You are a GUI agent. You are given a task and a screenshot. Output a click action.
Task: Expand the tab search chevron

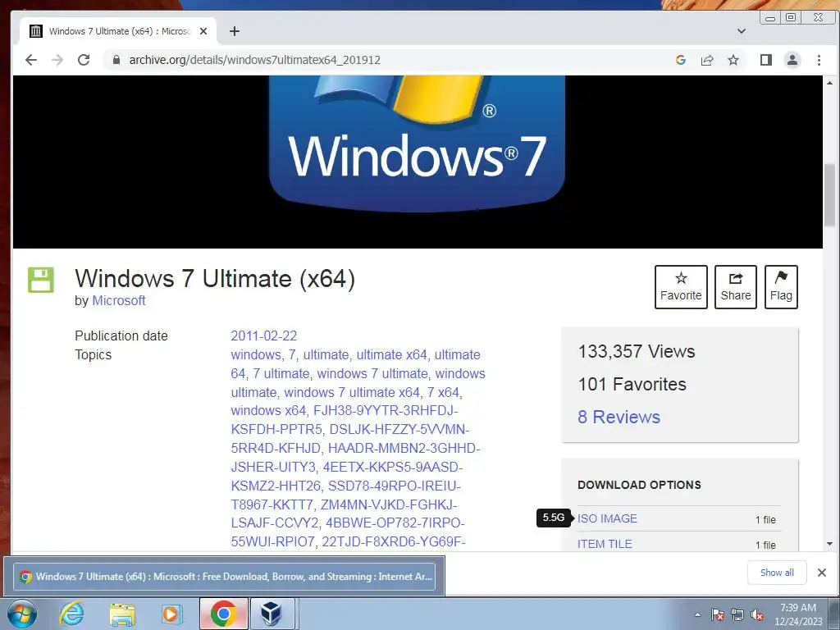(x=742, y=31)
